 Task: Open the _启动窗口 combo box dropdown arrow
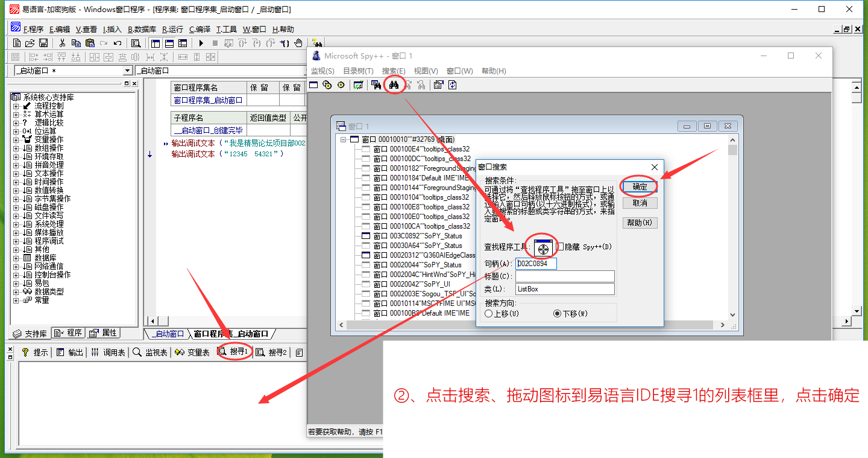click(x=127, y=71)
